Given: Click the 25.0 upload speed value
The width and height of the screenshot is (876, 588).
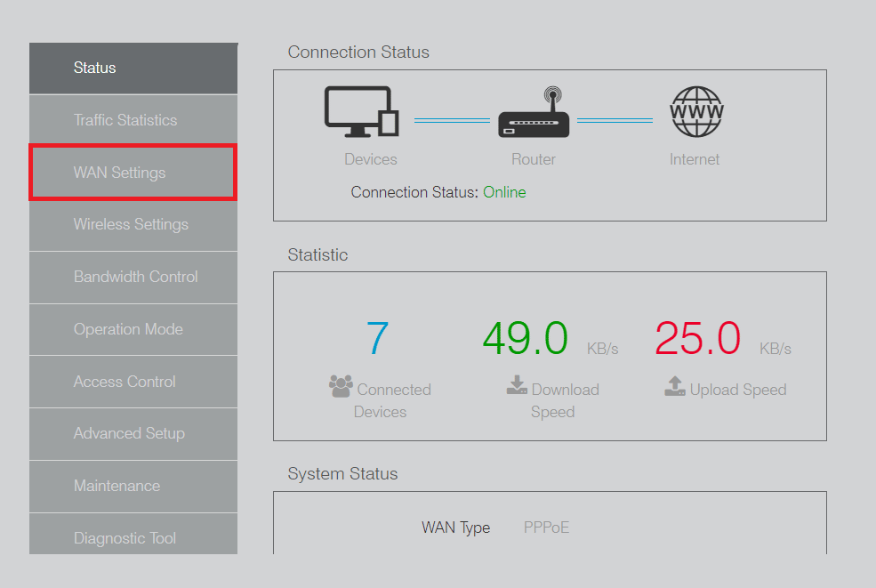Looking at the screenshot, I should 697,339.
